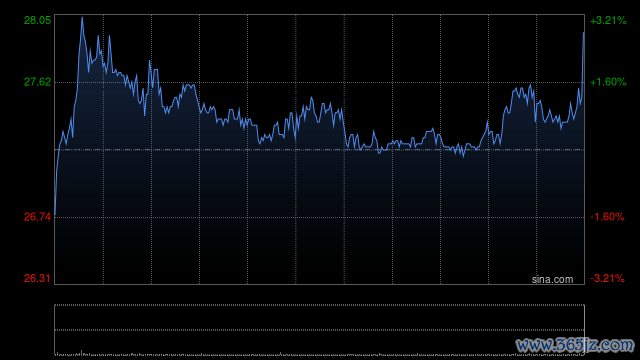Click the 26.74 price label

(38, 217)
